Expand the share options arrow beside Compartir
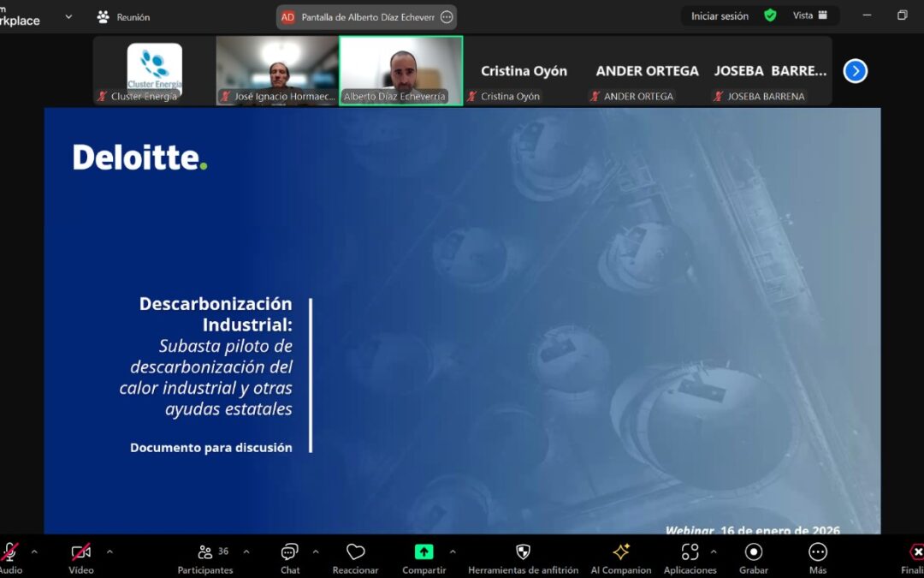Viewport: 924px width, 578px height. pyautogui.click(x=453, y=551)
